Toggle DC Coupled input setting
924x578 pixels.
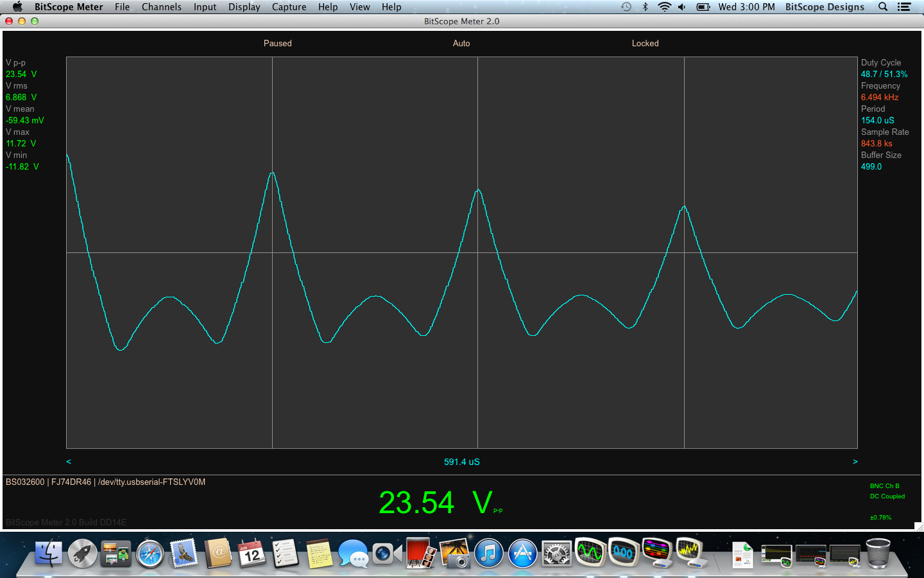pos(887,496)
